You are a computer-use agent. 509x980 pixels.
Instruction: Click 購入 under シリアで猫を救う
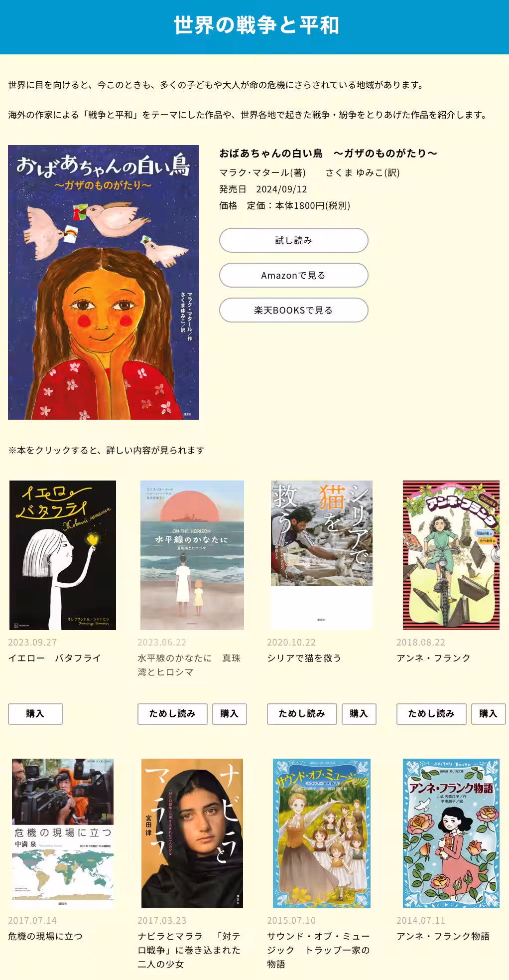[359, 714]
